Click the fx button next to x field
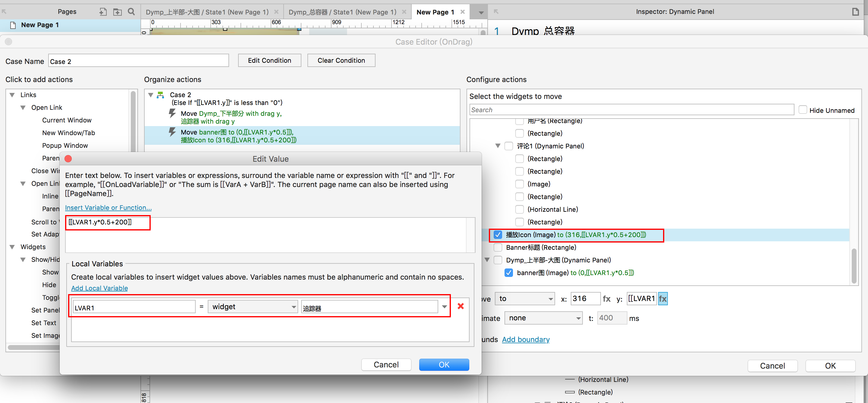868x403 pixels. click(606, 299)
